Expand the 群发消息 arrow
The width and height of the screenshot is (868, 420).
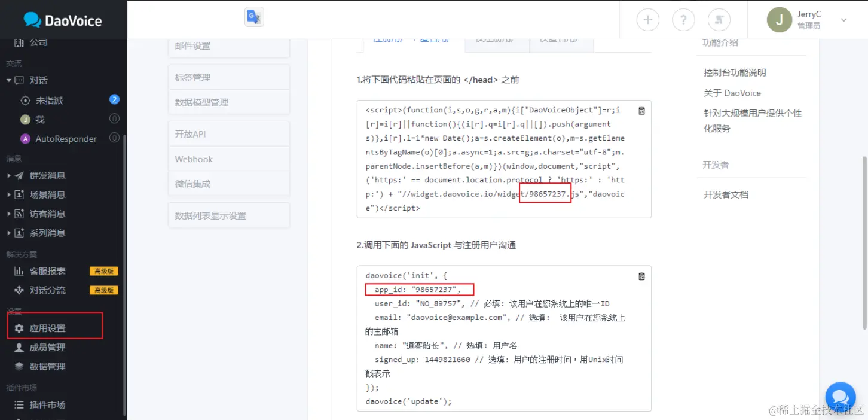[x=9, y=176]
